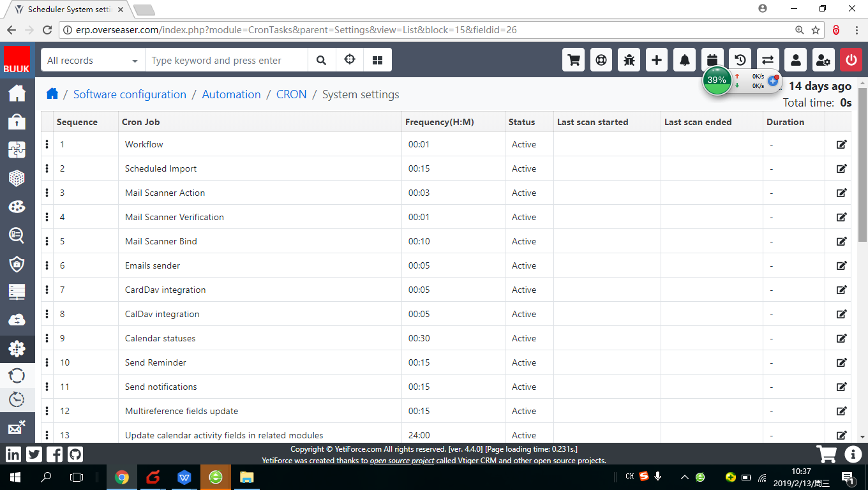868x490 pixels.
Task: Click the drag handle for Scheduled Import row
Action: tap(47, 168)
